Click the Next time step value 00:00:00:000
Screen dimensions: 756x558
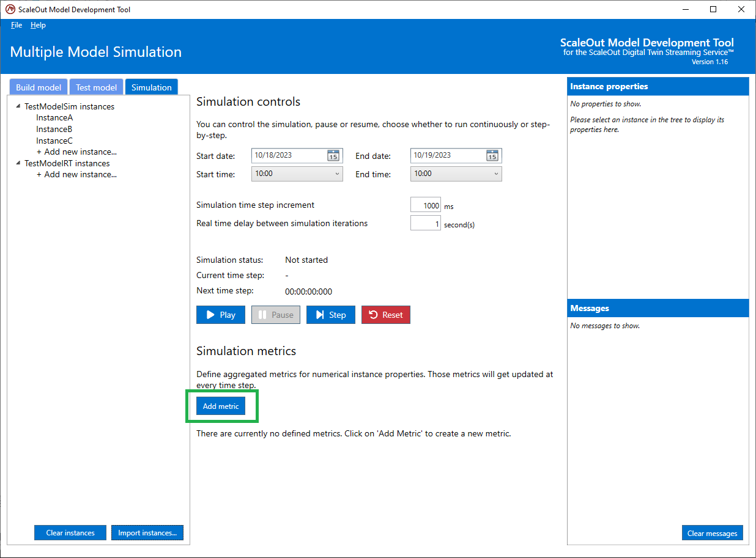(309, 292)
